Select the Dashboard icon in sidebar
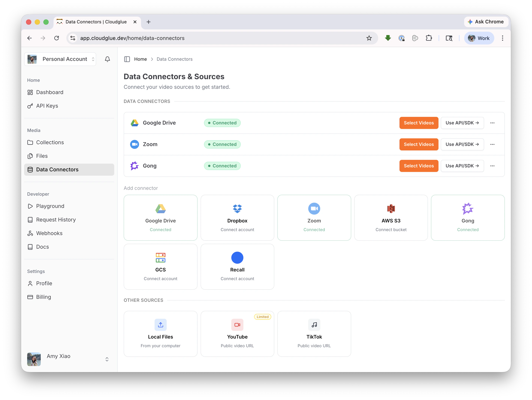532x400 pixels. (30, 92)
